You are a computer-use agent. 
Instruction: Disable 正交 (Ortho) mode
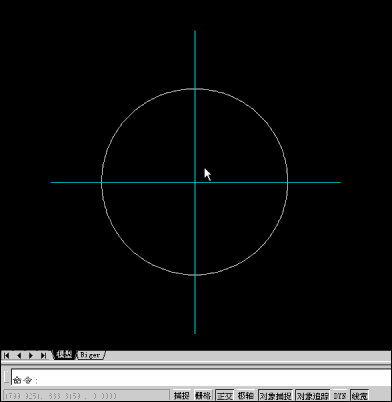(x=225, y=396)
